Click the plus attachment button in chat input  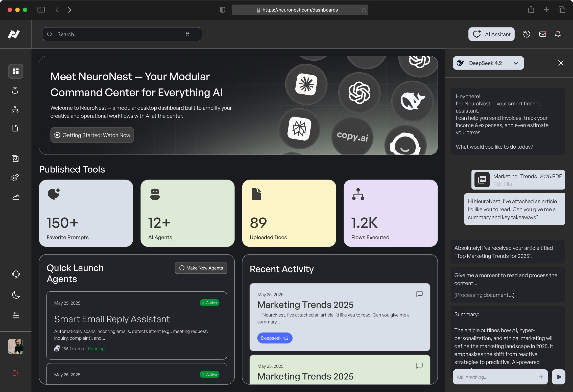pos(541,377)
